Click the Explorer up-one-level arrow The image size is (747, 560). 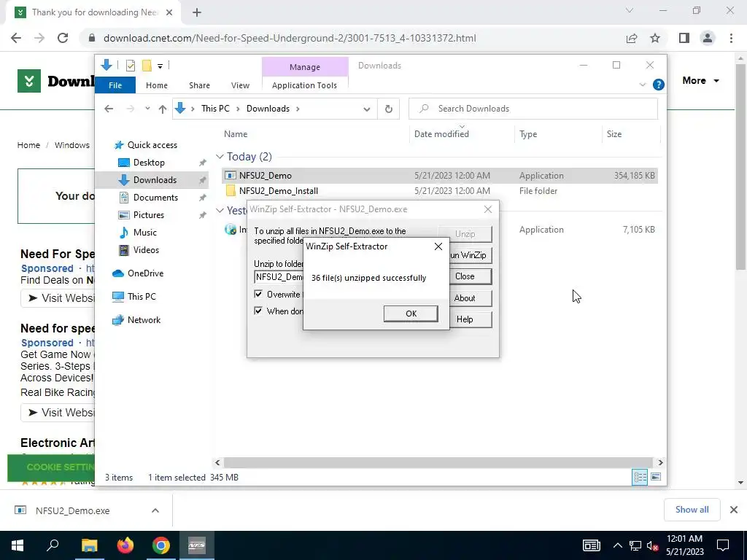[x=163, y=109]
